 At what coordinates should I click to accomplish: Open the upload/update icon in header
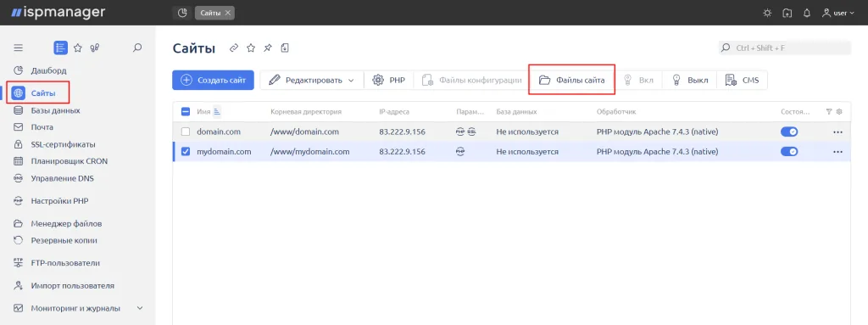pyautogui.click(x=787, y=13)
